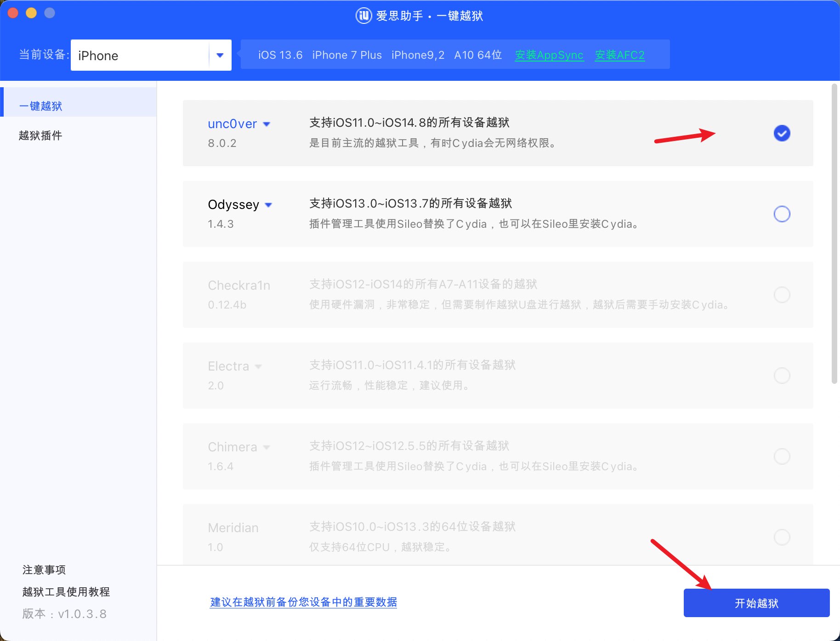The image size is (840, 641).
Task: Click the 支持iOS13.0~iOS13.7的所有设备越狱 description
Action: 411,203
